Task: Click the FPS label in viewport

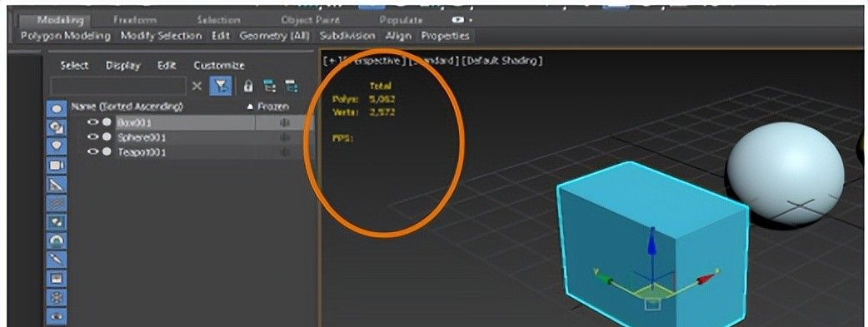Action: pyautogui.click(x=342, y=138)
